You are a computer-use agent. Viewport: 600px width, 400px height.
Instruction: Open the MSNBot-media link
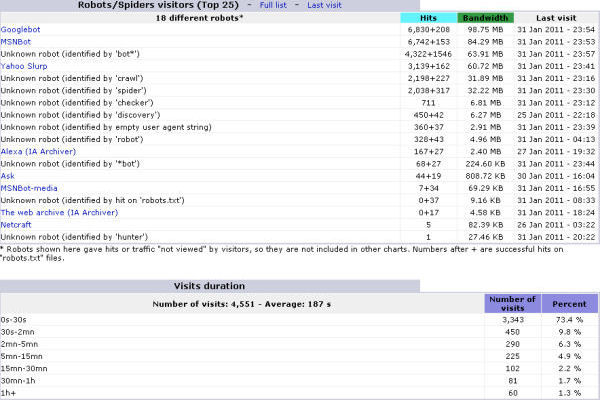coord(29,188)
